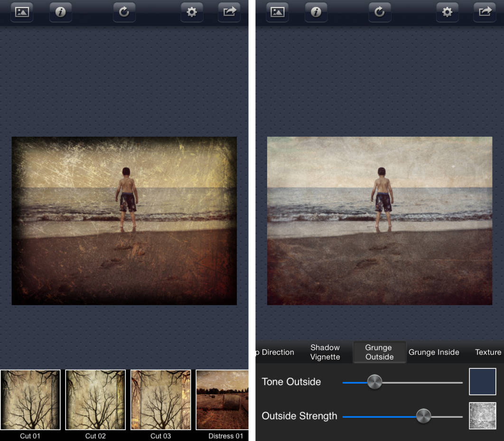
Task: Tap the info icon in the toolbar
Action: point(60,12)
